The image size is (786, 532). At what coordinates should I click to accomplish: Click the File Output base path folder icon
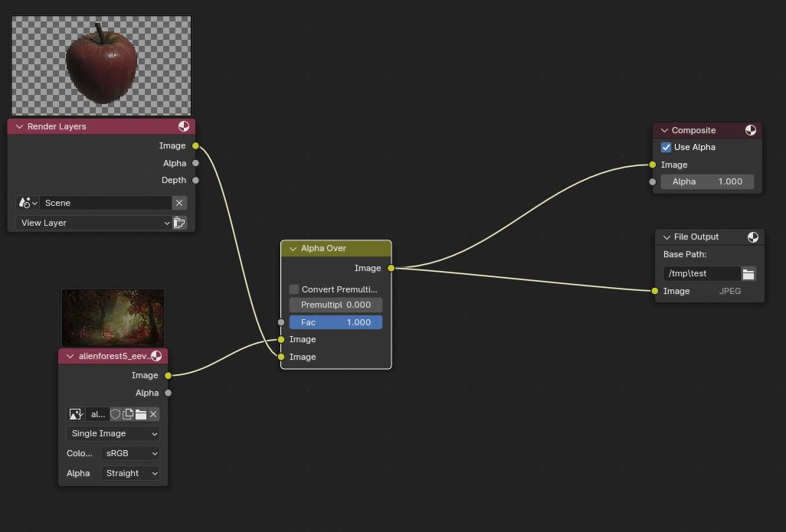click(748, 273)
